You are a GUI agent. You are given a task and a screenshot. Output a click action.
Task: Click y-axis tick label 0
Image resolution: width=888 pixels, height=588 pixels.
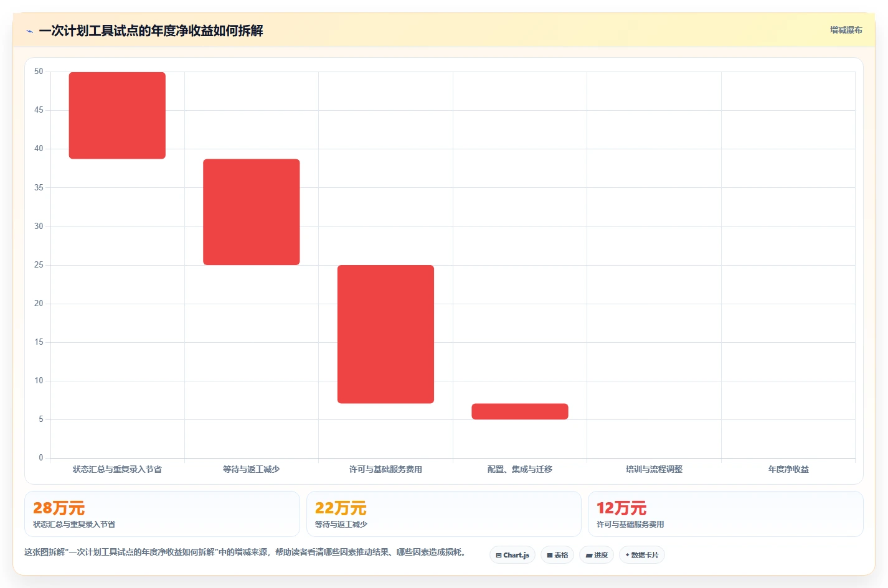tap(41, 458)
